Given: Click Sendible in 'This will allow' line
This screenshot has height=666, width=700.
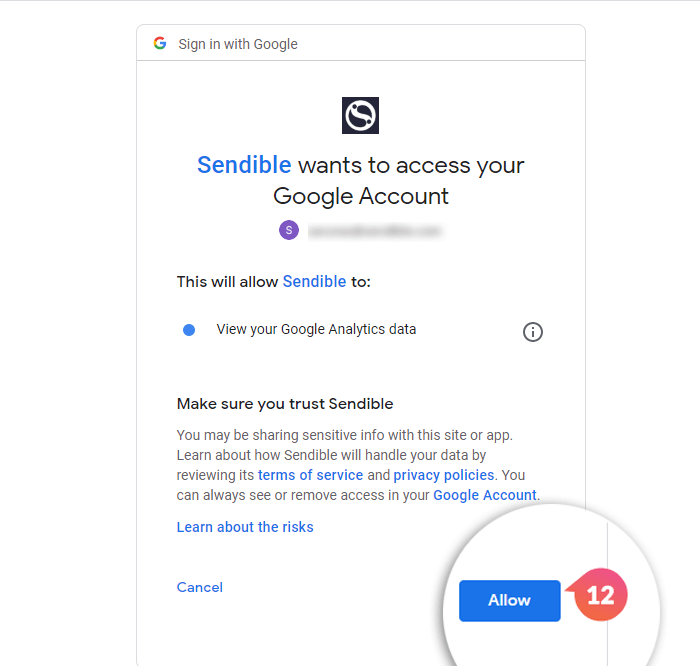Looking at the screenshot, I should click(x=314, y=282).
